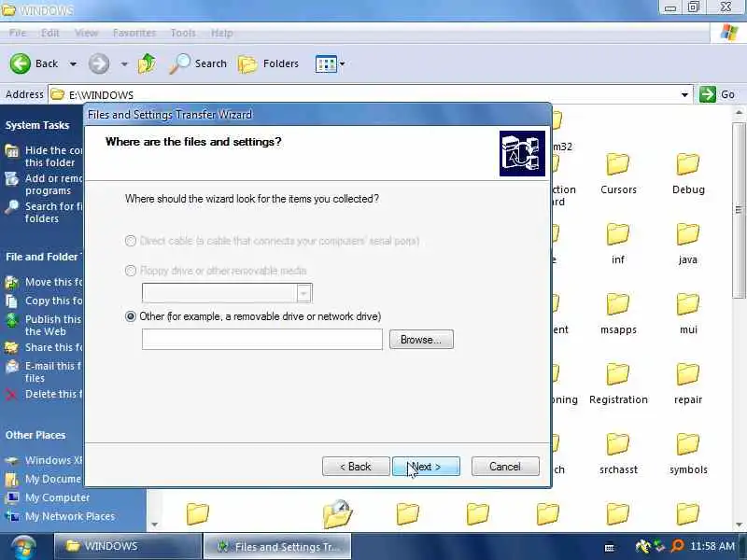Click the Go button beside Address bar
The width and height of the screenshot is (747, 560).
pos(717,94)
